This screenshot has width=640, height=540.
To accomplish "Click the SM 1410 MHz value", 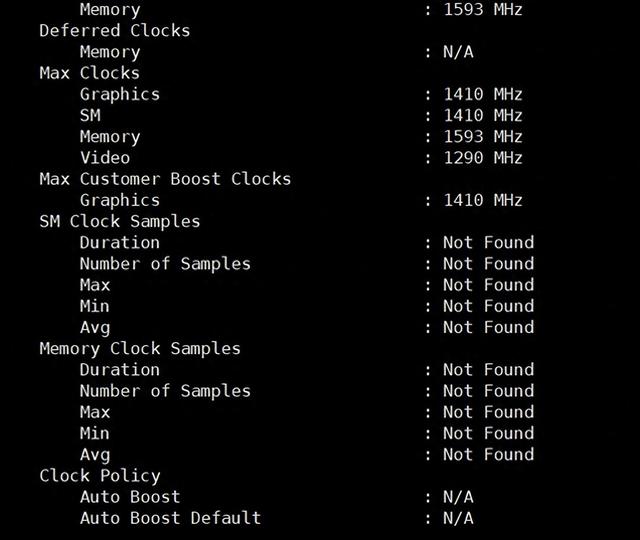I will (x=483, y=116).
